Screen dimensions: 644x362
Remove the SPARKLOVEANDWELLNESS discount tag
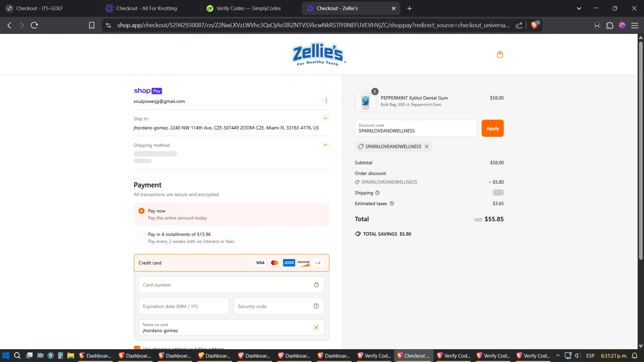(x=426, y=147)
